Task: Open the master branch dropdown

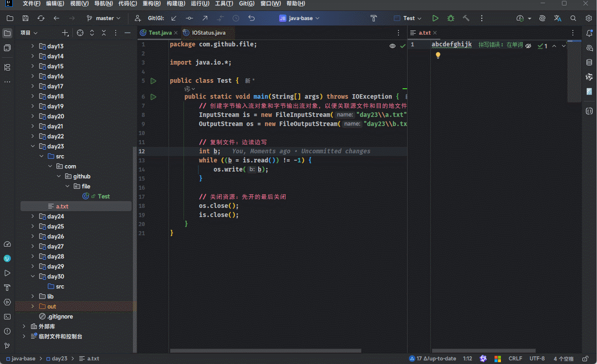Action: click(x=104, y=18)
